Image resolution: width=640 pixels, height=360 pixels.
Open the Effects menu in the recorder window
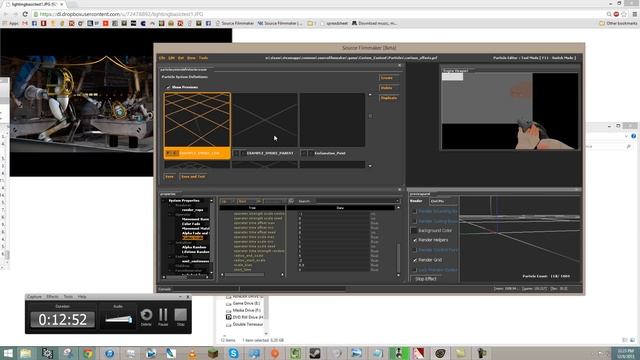[x=52, y=297]
